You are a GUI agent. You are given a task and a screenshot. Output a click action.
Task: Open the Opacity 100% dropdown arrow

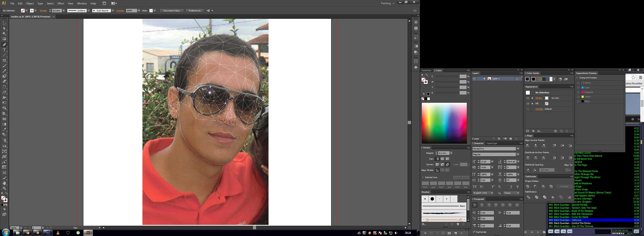(139, 11)
